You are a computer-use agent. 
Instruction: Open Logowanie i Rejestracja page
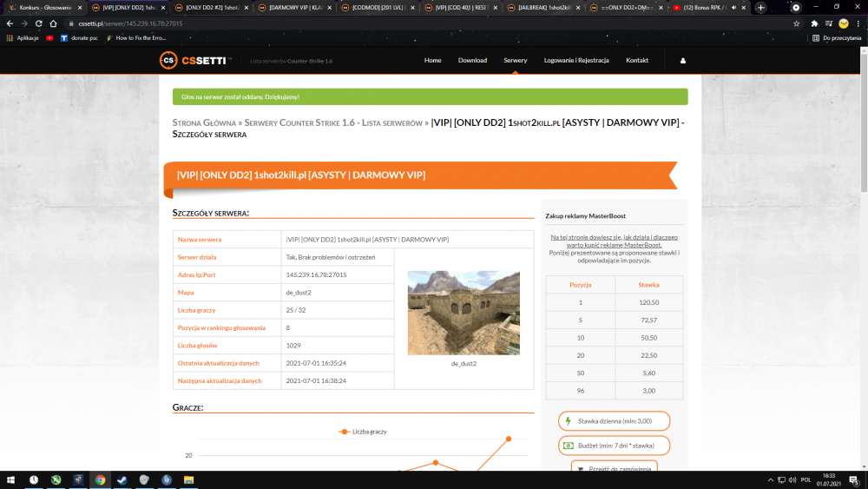(576, 60)
